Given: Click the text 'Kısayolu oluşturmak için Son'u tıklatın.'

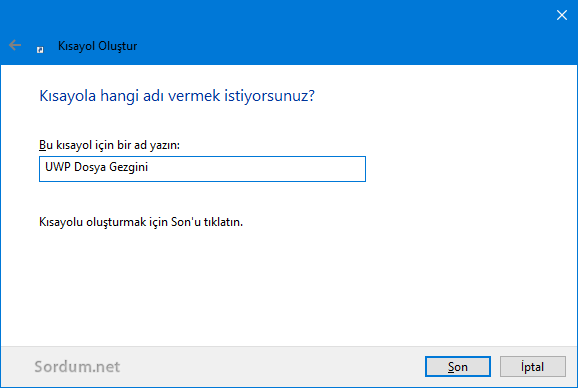Looking at the screenshot, I should 141,222.
